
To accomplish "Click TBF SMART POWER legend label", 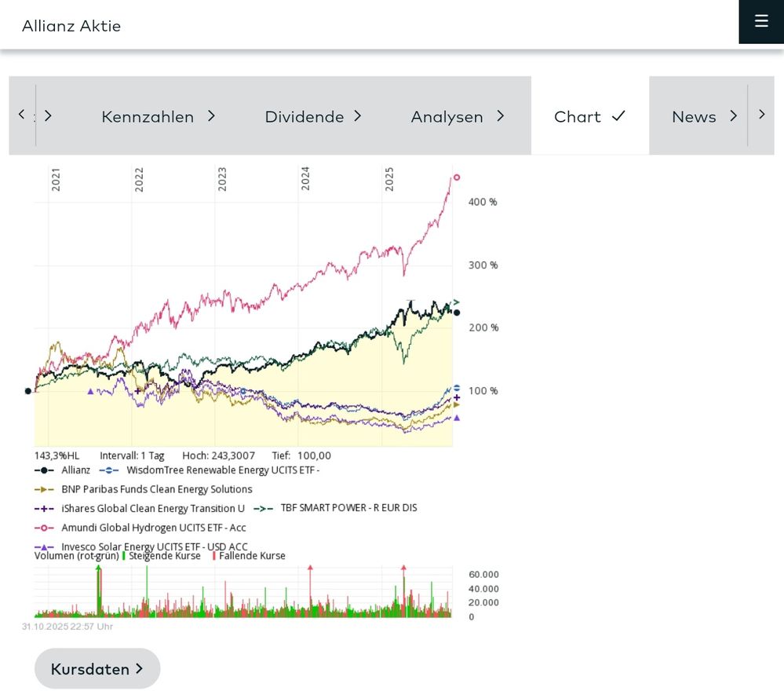I will click(x=348, y=508).
